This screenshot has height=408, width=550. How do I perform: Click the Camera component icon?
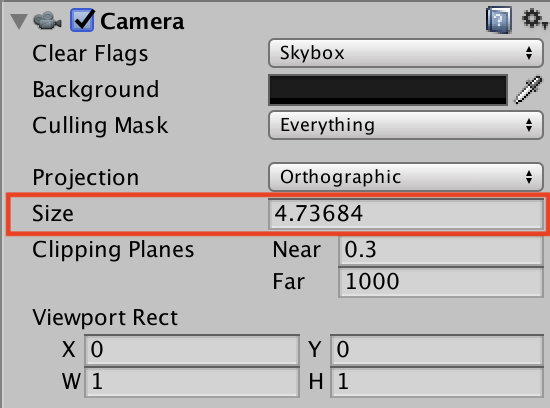click(47, 20)
